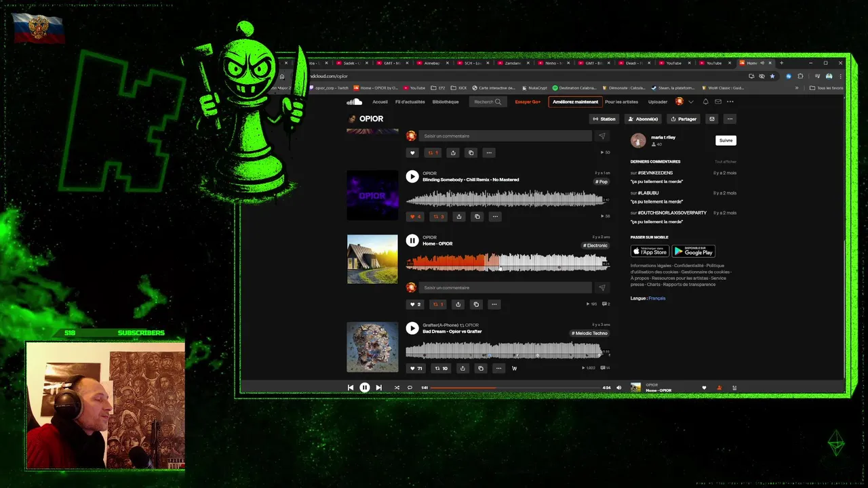Switch to the Sadek browser tab

351,63
